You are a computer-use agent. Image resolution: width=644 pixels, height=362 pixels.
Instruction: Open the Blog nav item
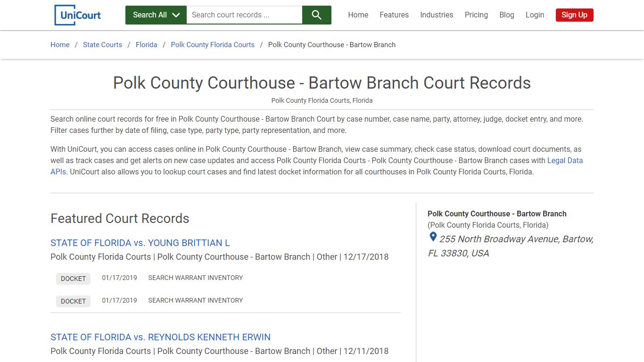(x=507, y=15)
